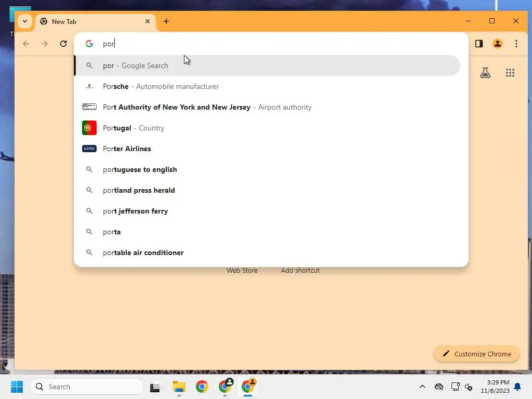Open the notifications bell icon
The height and width of the screenshot is (399, 532).
coord(517,387)
